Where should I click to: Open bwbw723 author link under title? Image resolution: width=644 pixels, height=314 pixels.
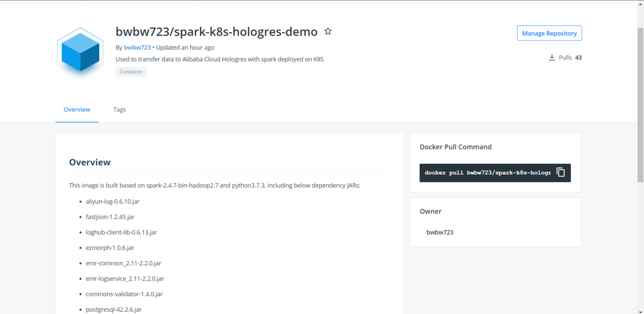137,47
